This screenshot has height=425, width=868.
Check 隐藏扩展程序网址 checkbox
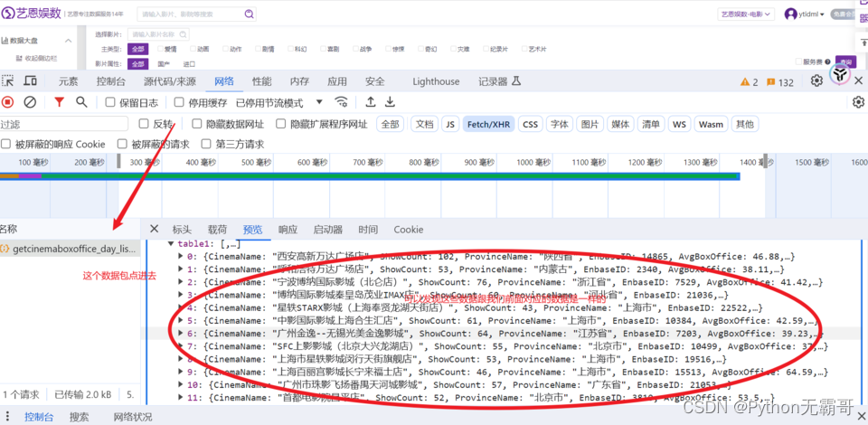280,124
